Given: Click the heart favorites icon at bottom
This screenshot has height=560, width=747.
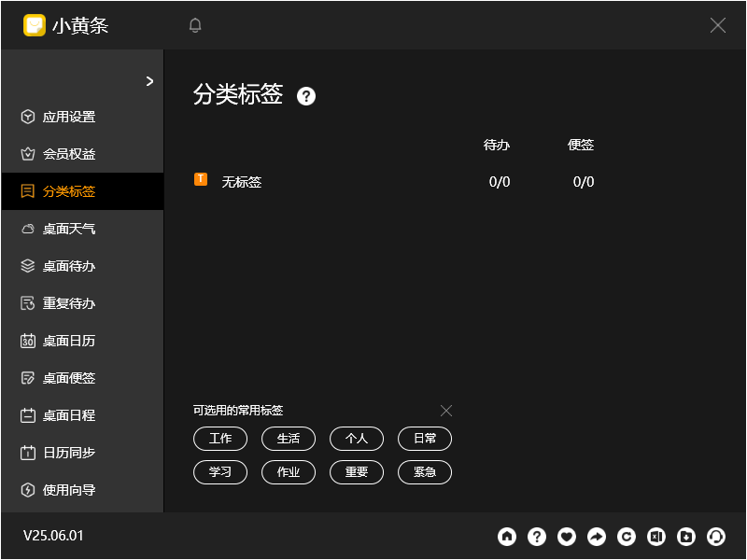Looking at the screenshot, I should pyautogui.click(x=567, y=537).
